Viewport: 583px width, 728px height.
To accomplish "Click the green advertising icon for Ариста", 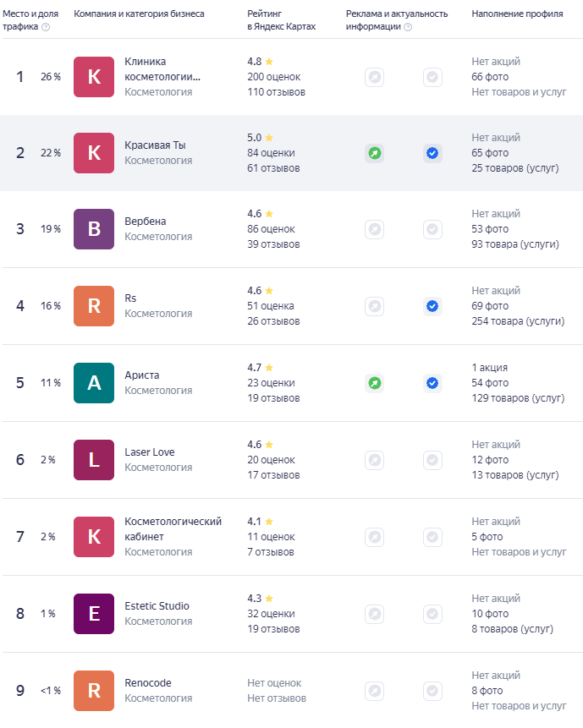I will [374, 383].
